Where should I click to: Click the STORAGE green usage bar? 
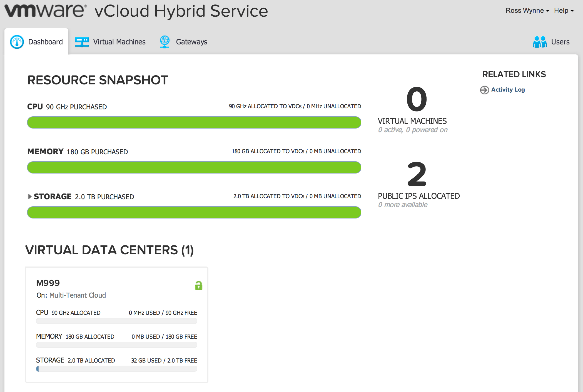(194, 212)
